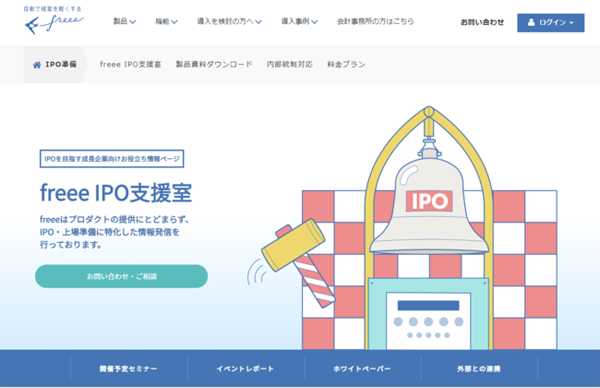The height and width of the screenshot is (388, 600).
Task: View the 料金プラン page
Action: tap(346, 64)
